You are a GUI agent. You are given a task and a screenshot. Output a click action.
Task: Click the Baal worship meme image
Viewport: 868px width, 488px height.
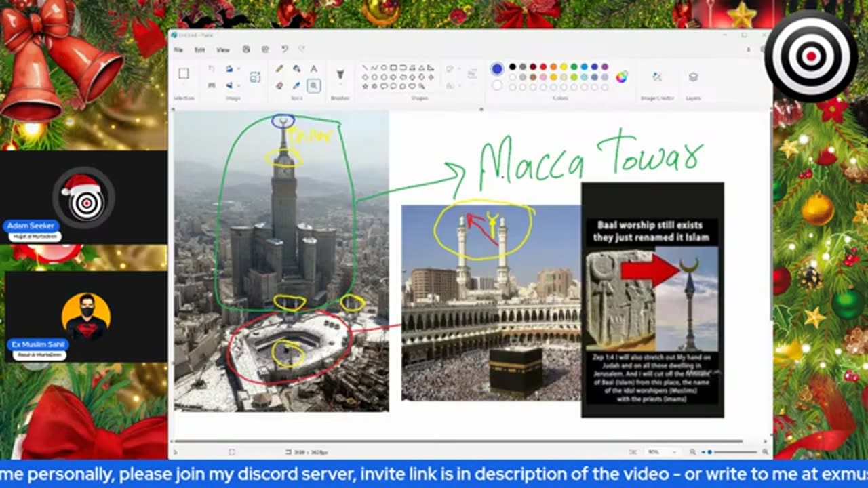(x=652, y=300)
